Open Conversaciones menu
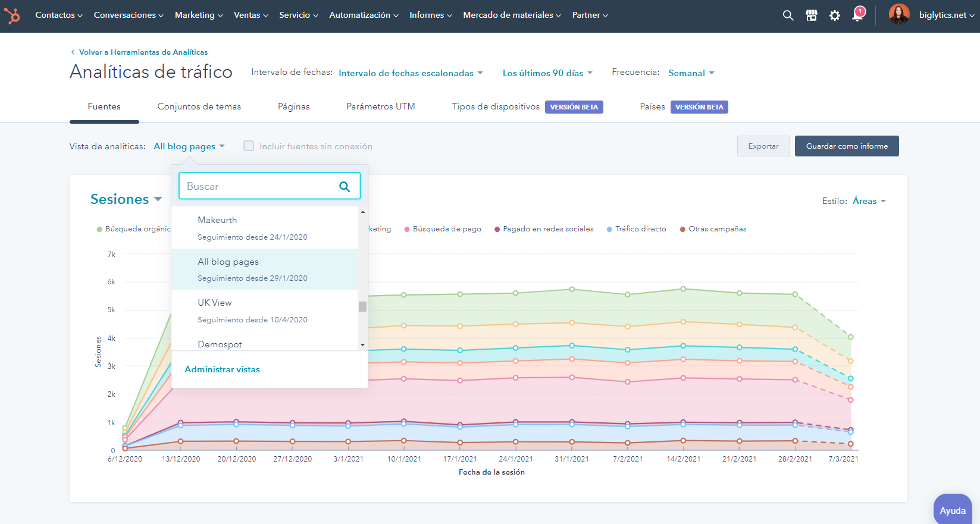980x524 pixels. point(129,15)
